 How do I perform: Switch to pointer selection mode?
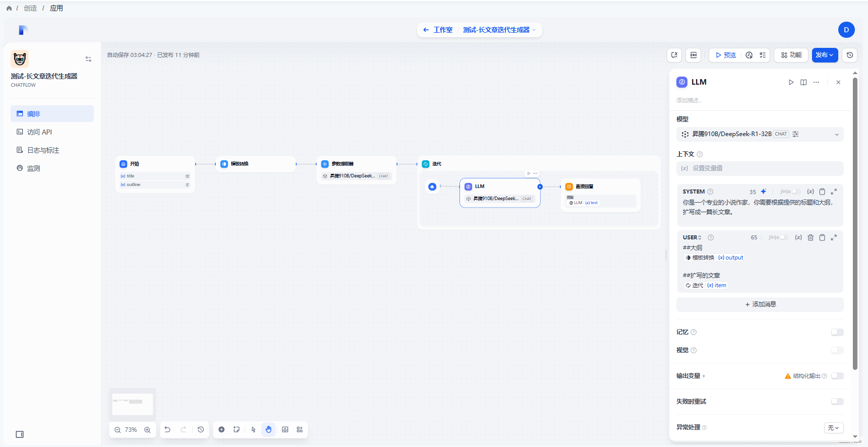pos(253,430)
